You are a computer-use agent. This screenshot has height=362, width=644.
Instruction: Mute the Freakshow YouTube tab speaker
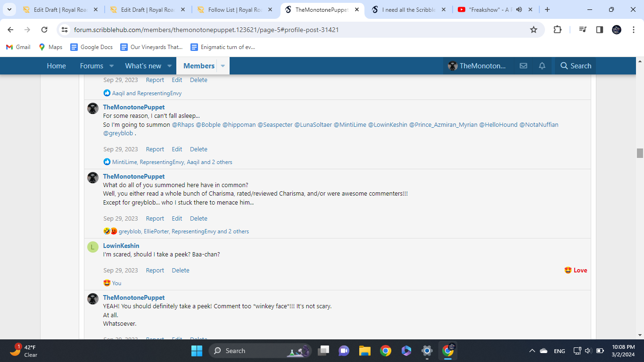tap(520, 9)
